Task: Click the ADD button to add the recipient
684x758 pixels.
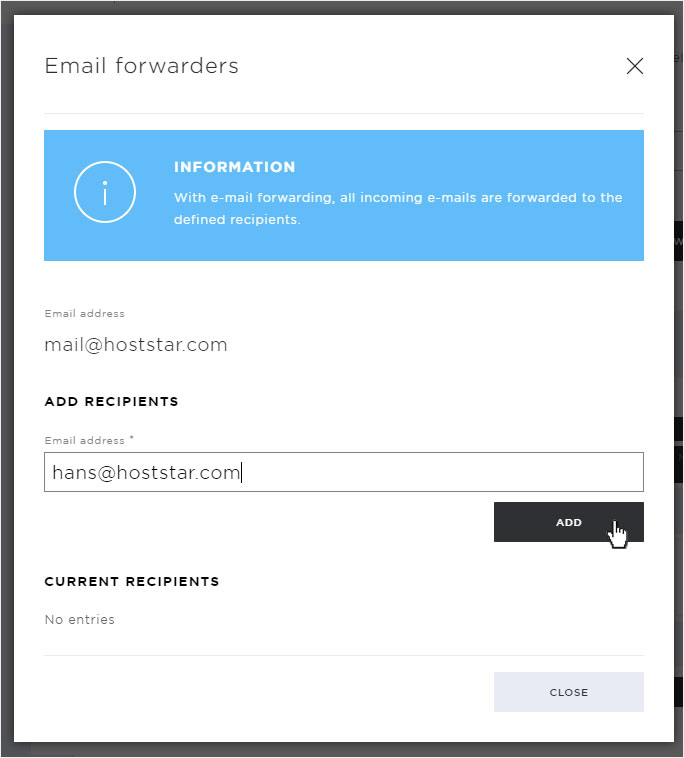Action: point(568,522)
